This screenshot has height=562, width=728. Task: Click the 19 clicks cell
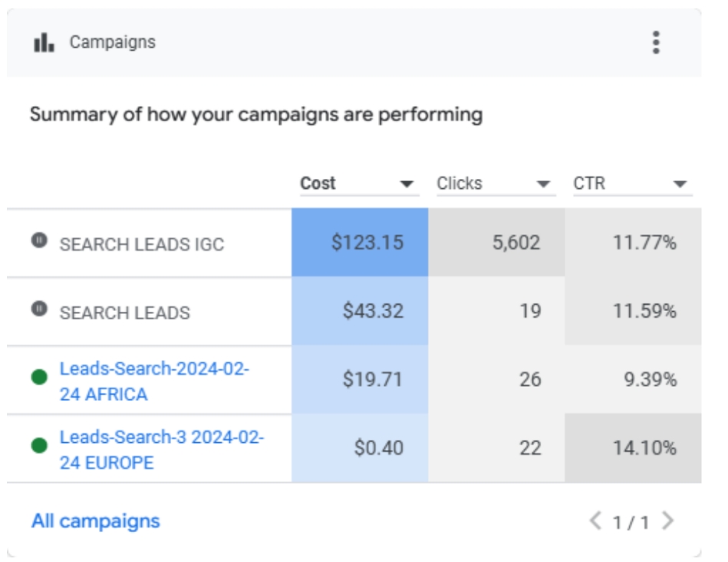tap(496, 310)
